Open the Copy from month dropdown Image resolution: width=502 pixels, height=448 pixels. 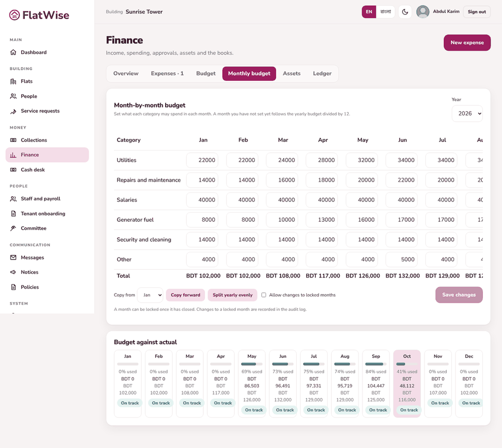click(150, 295)
